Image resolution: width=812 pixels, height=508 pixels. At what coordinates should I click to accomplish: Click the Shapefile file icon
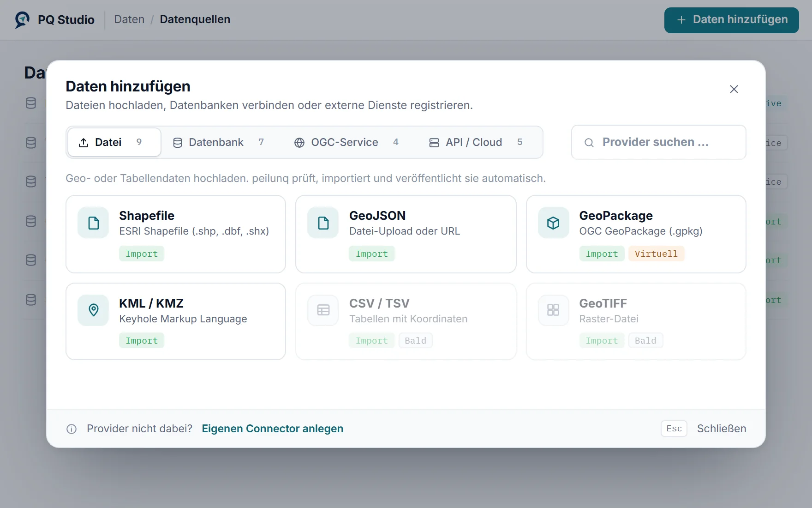coord(93,223)
